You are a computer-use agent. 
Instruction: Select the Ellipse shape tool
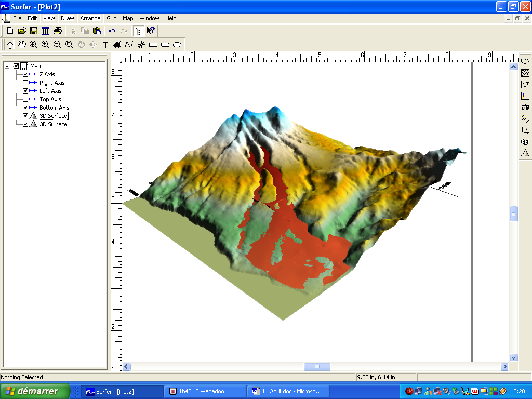tap(177, 45)
